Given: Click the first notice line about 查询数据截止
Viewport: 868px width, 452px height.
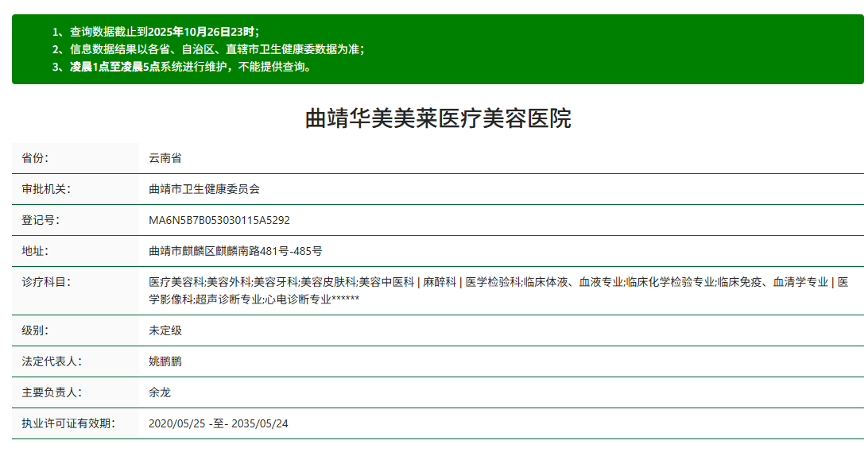Looking at the screenshot, I should point(156,32).
